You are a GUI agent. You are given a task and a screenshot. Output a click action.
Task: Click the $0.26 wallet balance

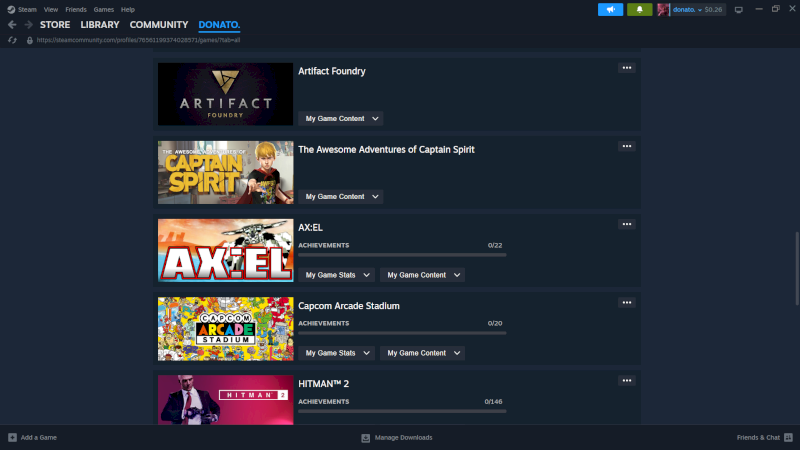click(x=713, y=9)
